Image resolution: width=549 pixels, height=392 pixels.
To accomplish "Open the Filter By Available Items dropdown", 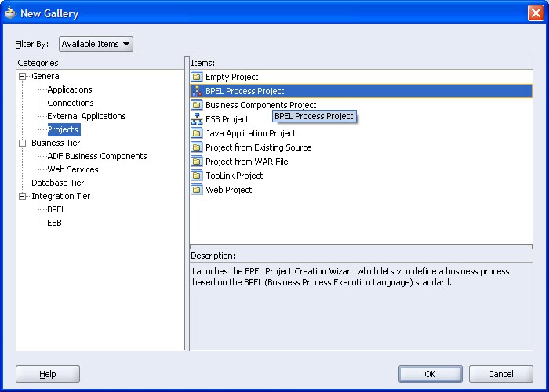I will [96, 44].
